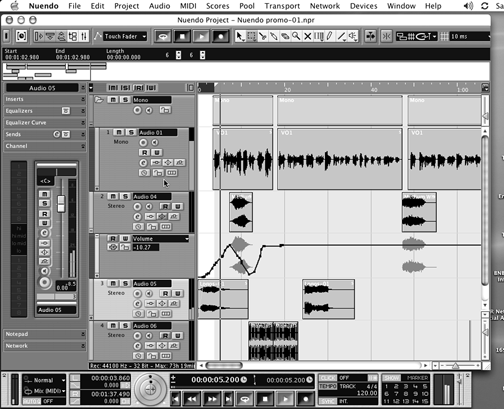Open the MIDI menu
This screenshot has height=409, width=504.
188,6
